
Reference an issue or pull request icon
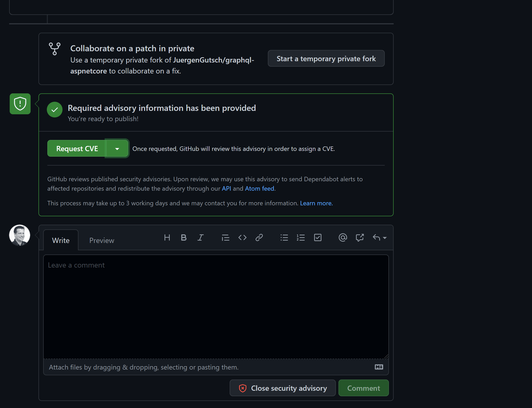point(360,237)
